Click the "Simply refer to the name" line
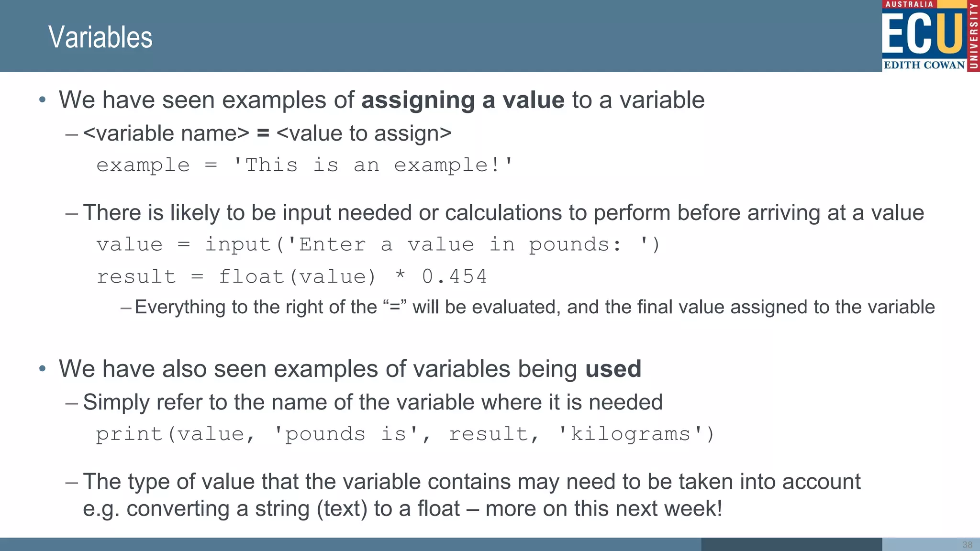The height and width of the screenshot is (551, 980). click(373, 402)
